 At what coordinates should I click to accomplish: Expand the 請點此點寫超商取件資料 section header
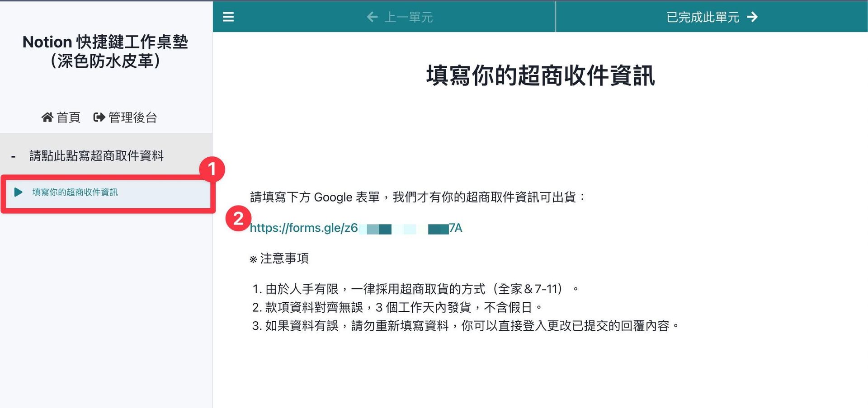coord(96,156)
